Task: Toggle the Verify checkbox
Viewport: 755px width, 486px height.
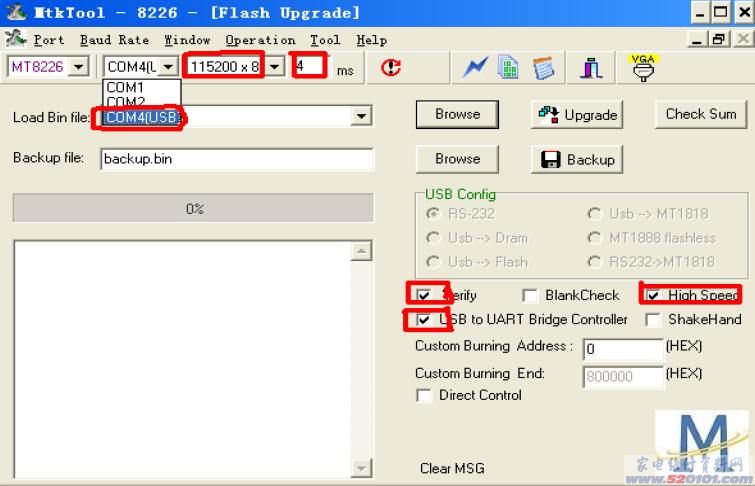Action: pyautogui.click(x=424, y=295)
